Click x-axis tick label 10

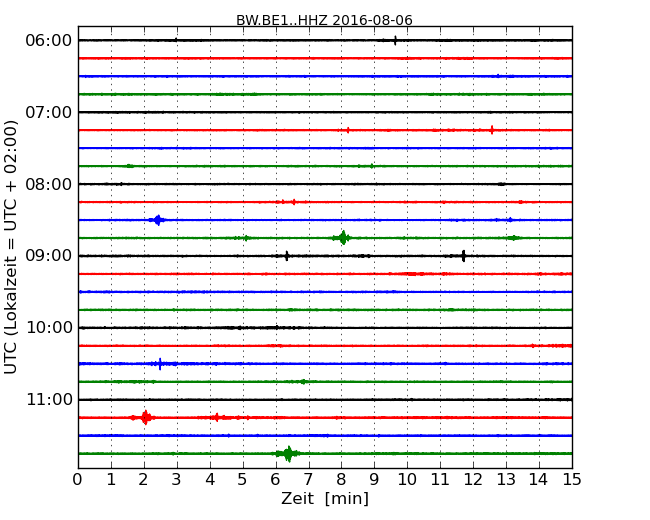[x=407, y=479]
